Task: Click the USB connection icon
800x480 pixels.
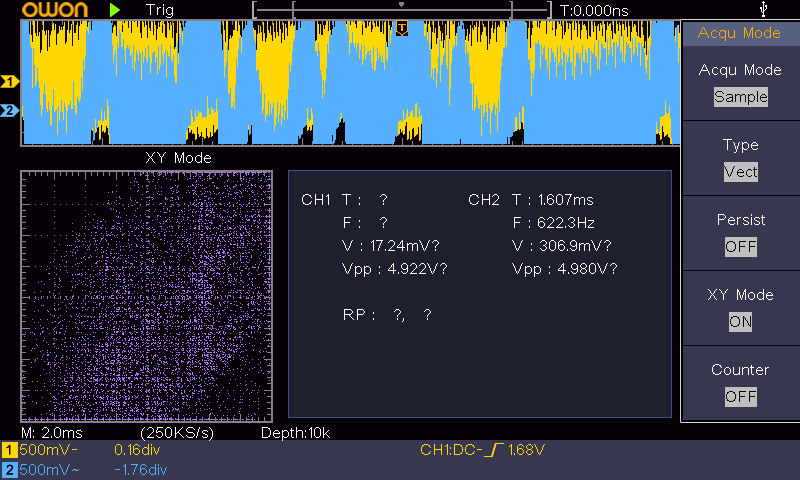Action: (x=765, y=10)
